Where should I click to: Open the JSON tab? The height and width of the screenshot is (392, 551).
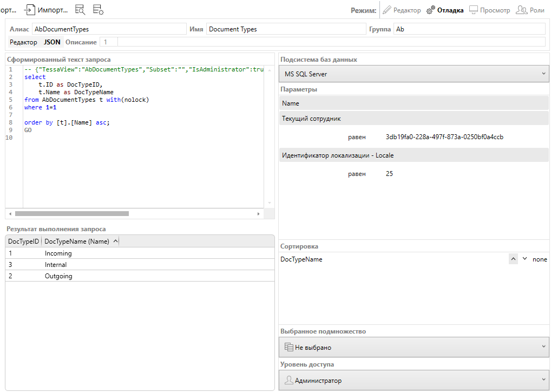(x=52, y=42)
